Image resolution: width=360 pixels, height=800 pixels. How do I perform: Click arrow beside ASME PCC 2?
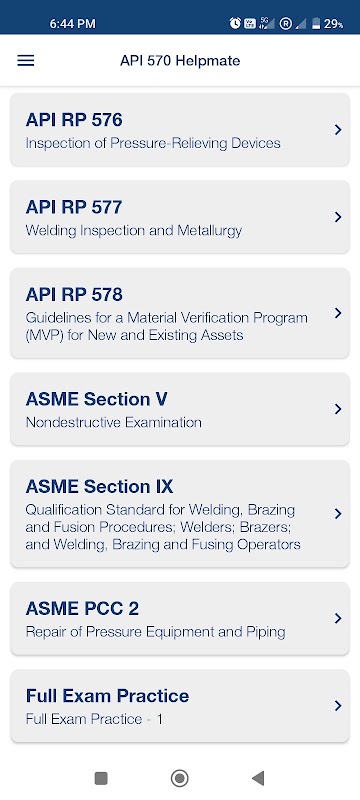pos(338,618)
